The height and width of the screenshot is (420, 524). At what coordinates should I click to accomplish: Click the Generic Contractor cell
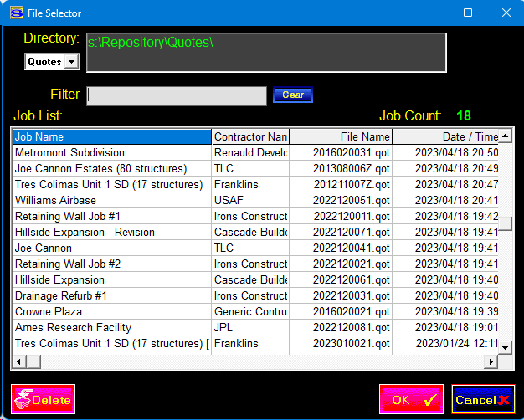coord(250,311)
